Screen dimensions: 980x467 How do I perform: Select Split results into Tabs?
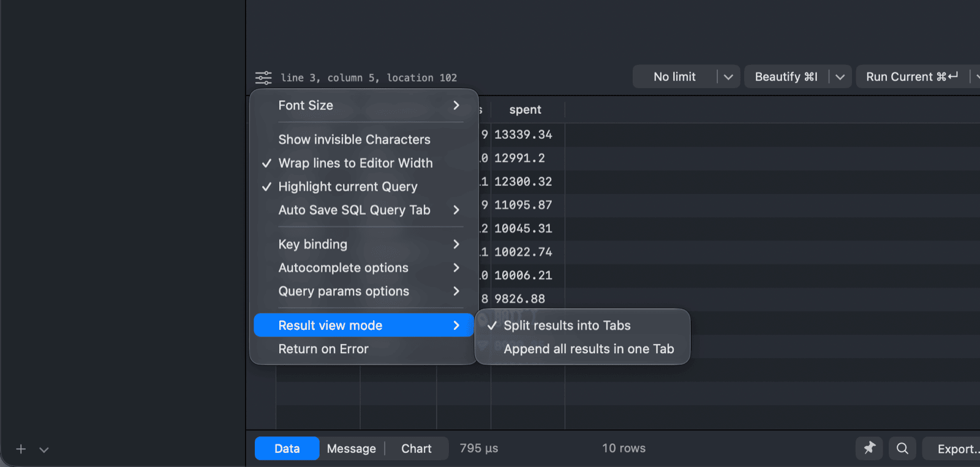(582, 326)
